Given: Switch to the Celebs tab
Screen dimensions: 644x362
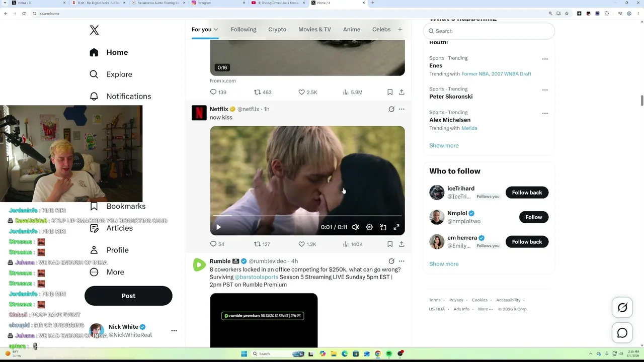Looking at the screenshot, I should (381, 29).
